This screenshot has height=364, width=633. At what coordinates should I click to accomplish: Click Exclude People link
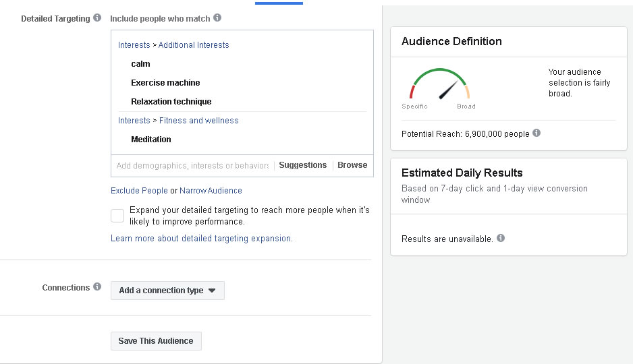point(139,190)
